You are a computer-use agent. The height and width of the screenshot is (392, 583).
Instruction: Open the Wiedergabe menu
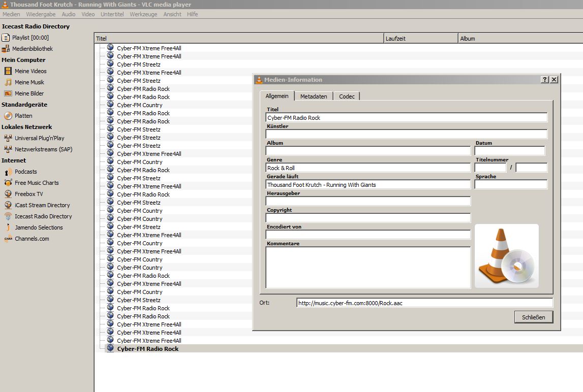coord(41,14)
